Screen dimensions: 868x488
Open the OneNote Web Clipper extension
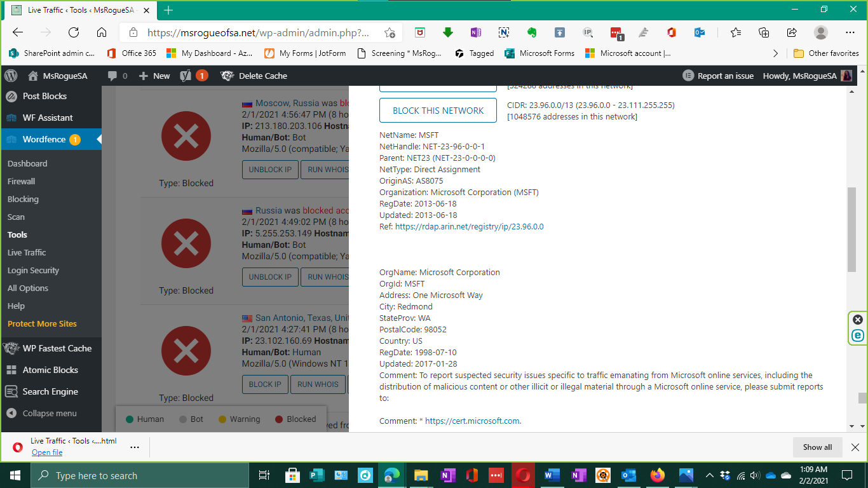[x=476, y=32]
